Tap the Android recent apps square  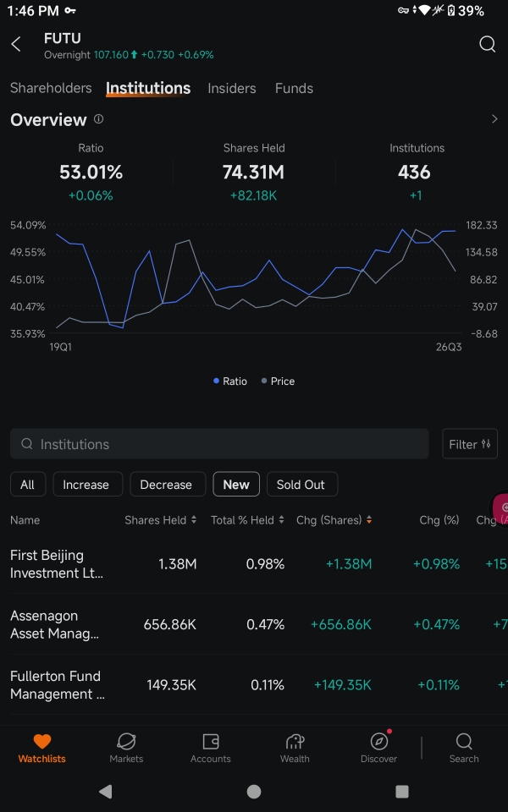coord(401,792)
